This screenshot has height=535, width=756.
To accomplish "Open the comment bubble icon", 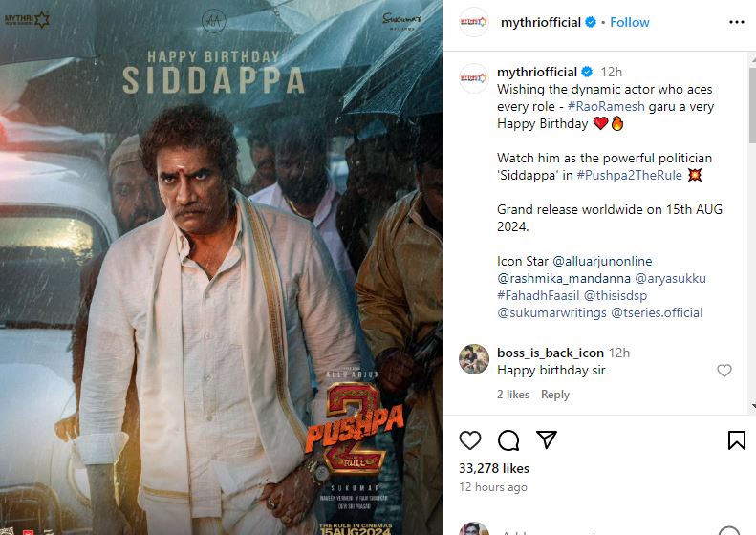I will coord(508,440).
